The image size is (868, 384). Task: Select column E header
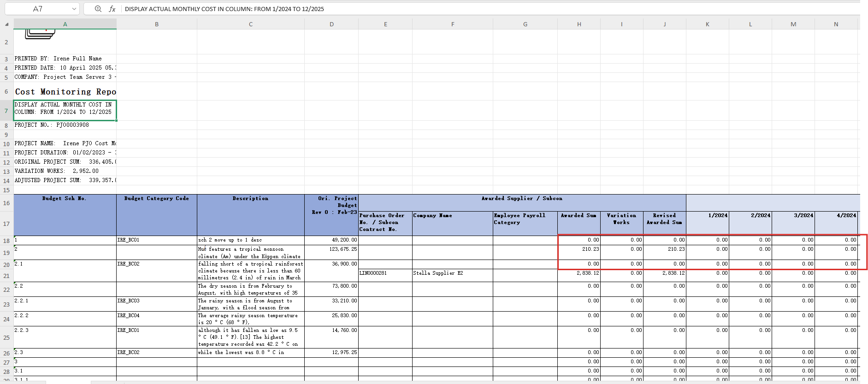pyautogui.click(x=385, y=24)
